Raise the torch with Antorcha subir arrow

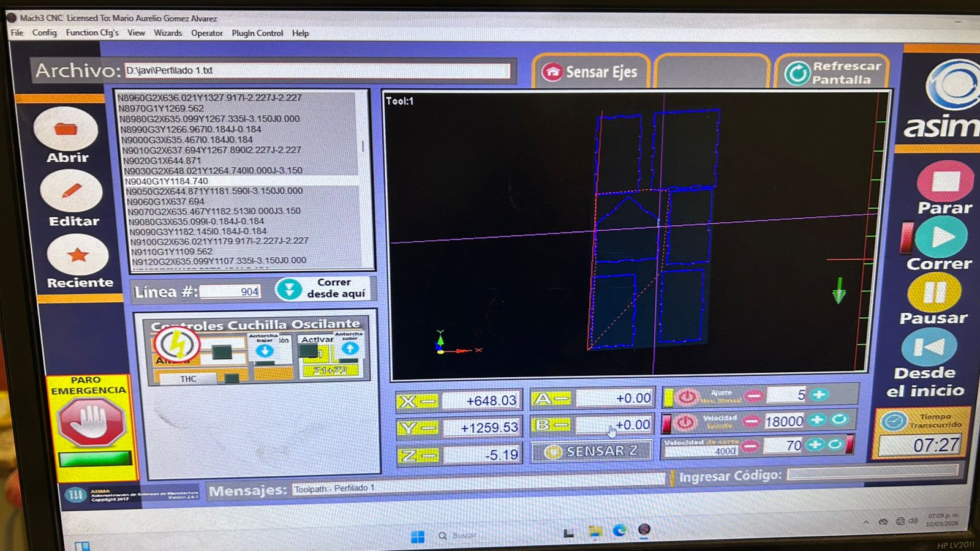[350, 348]
